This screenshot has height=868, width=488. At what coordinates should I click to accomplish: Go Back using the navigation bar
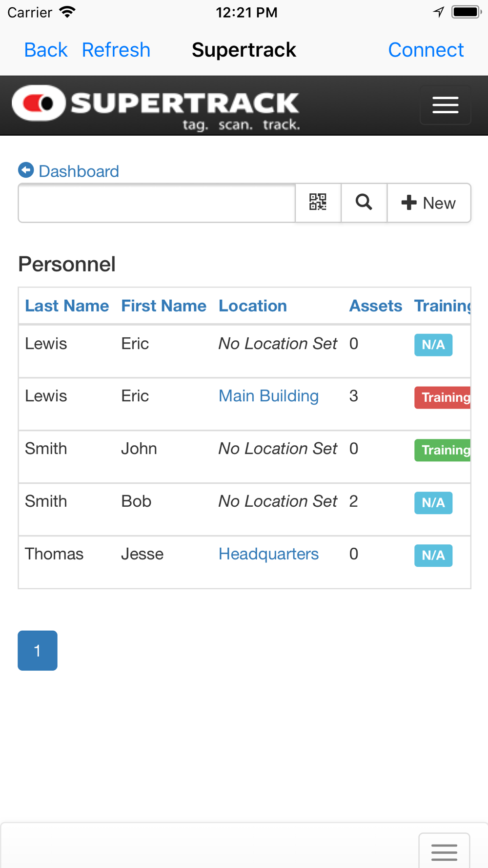coord(46,50)
